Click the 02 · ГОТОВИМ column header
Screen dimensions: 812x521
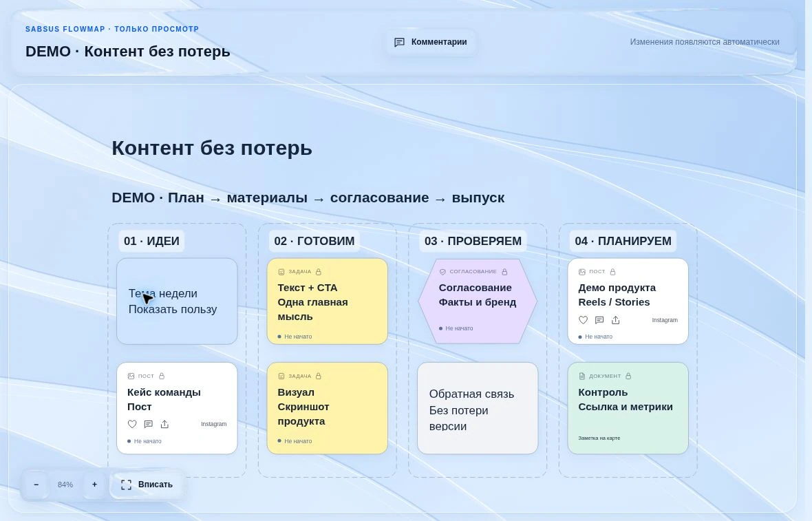point(314,241)
